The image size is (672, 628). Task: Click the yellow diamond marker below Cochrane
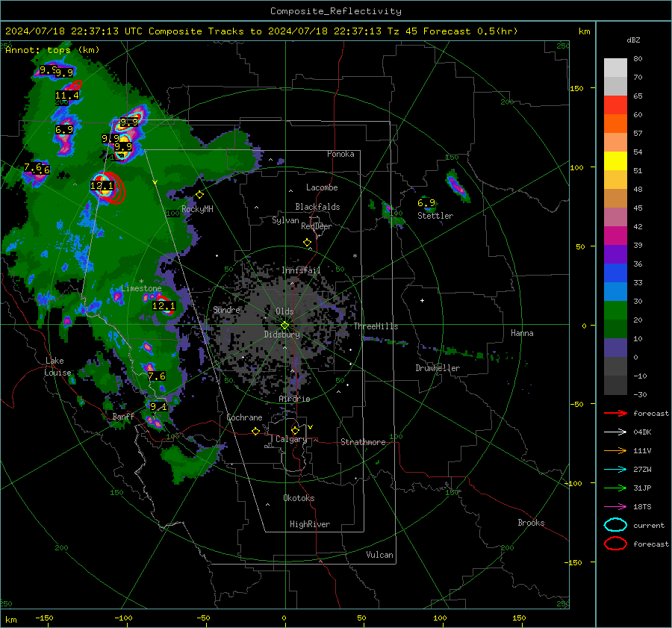click(x=255, y=432)
